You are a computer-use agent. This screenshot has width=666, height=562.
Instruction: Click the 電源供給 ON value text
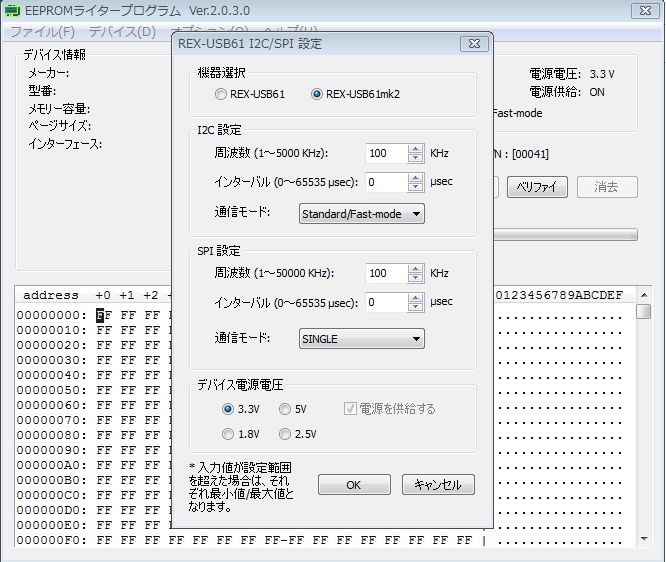(x=597, y=92)
